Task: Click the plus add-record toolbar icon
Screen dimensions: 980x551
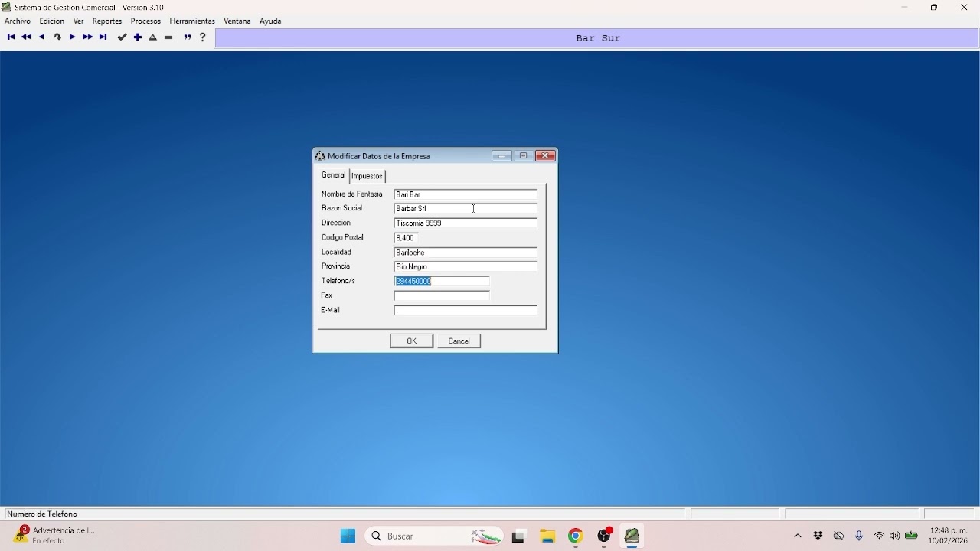Action: (138, 37)
